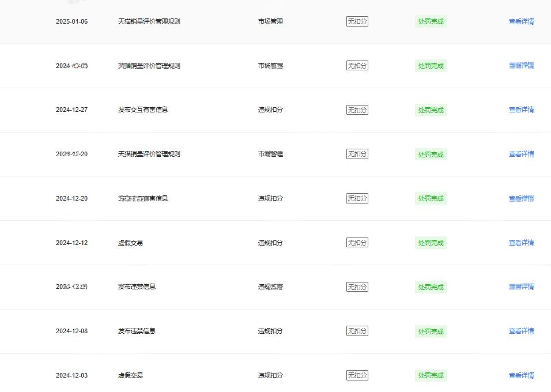Click the 处罚完成 status for the 2025-01-06 record
The width and height of the screenshot is (551, 392).
431,21
